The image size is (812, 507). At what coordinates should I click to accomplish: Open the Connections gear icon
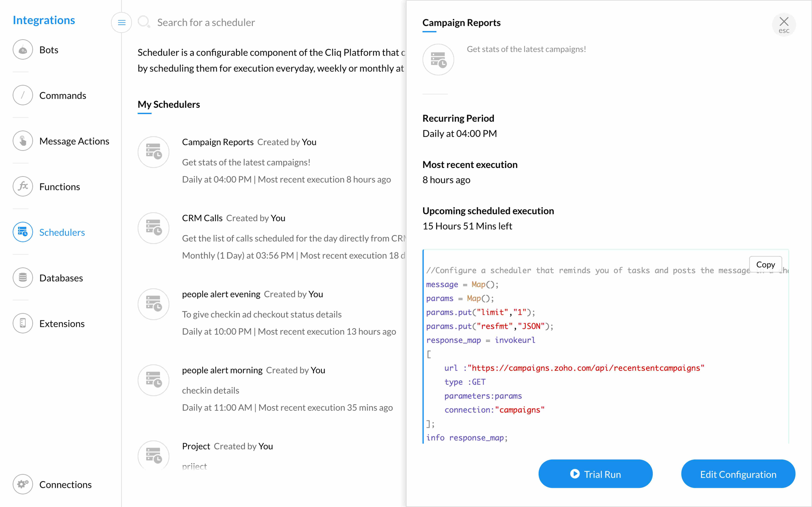point(23,485)
